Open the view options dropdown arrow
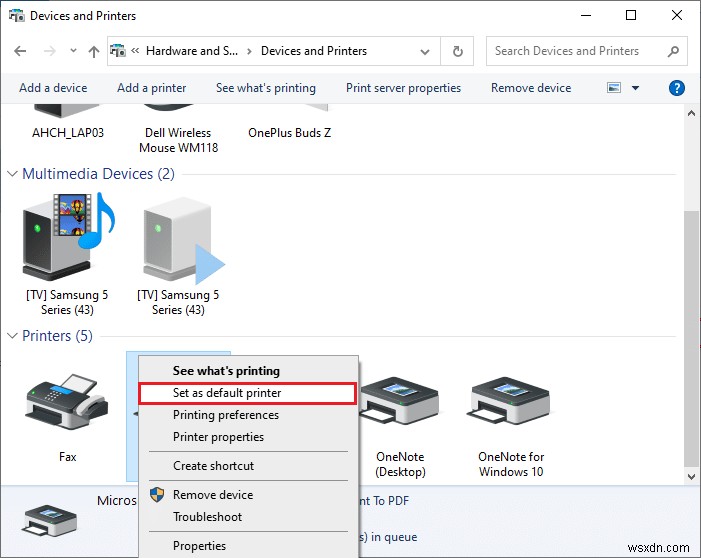The height and width of the screenshot is (558, 701). [635, 88]
